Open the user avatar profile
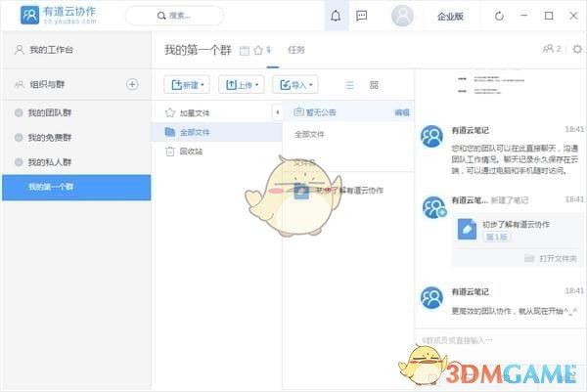The height and width of the screenshot is (392, 587). pyautogui.click(x=402, y=16)
